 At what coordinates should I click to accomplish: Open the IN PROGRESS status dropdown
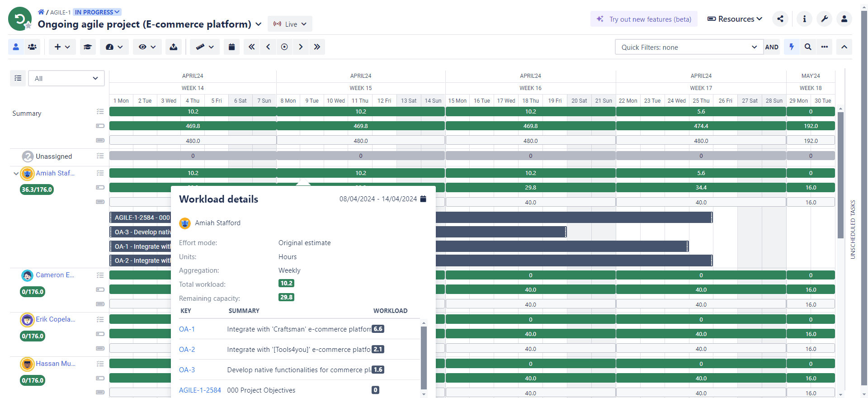(x=97, y=12)
